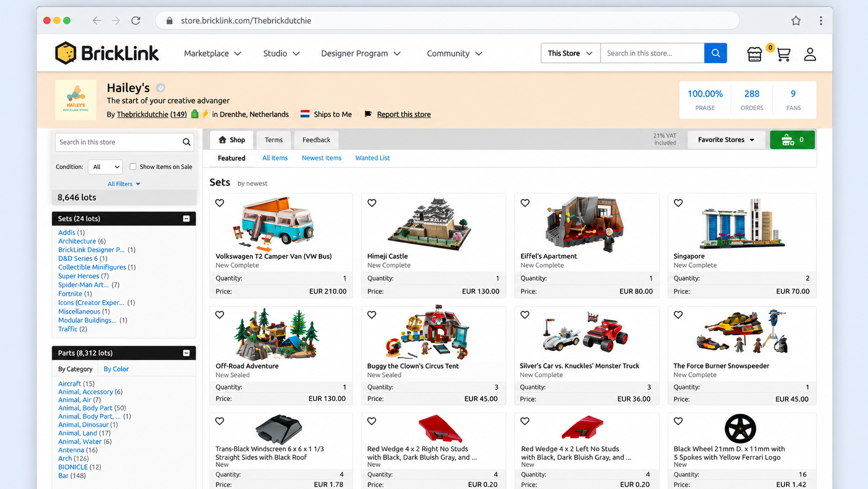Click the green store cart button showing 0
This screenshot has height=489, width=868.
pyautogui.click(x=792, y=140)
